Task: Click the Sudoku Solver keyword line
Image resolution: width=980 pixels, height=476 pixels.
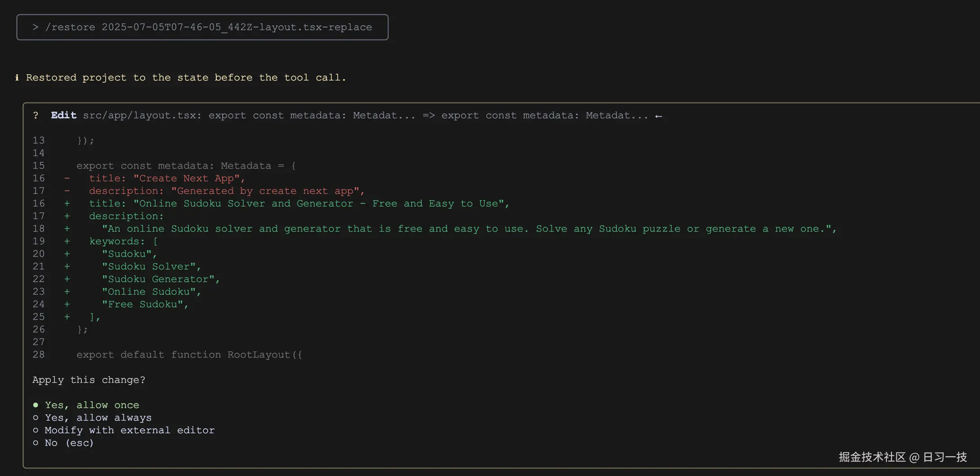Action: [150, 266]
